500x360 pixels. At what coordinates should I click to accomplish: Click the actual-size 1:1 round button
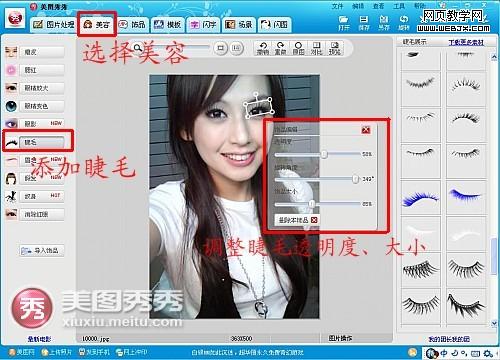tap(236, 48)
